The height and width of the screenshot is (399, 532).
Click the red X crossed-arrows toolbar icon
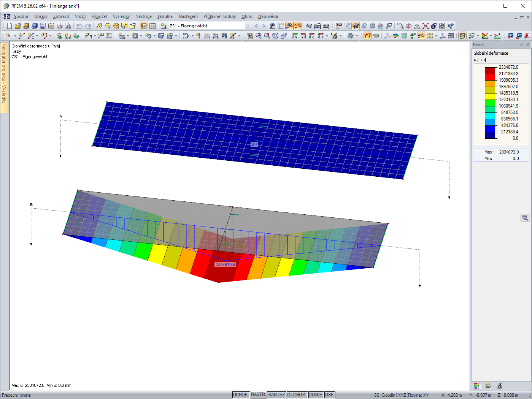click(x=426, y=26)
